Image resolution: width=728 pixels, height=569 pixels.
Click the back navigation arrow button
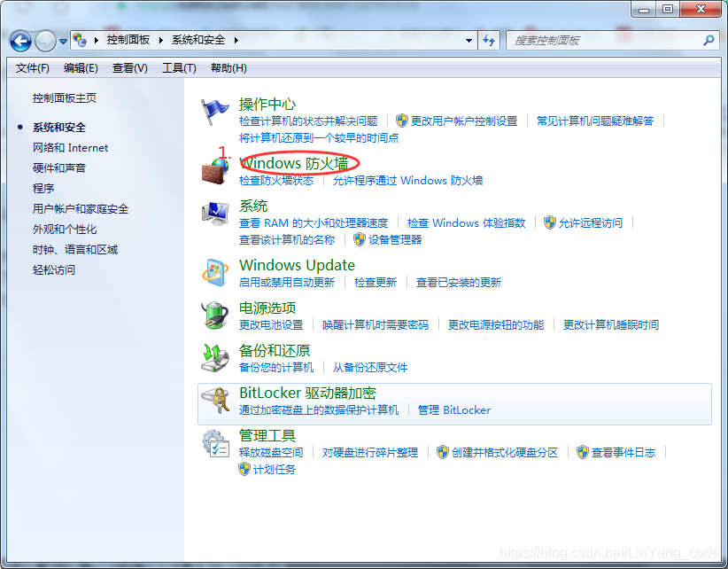(20, 42)
